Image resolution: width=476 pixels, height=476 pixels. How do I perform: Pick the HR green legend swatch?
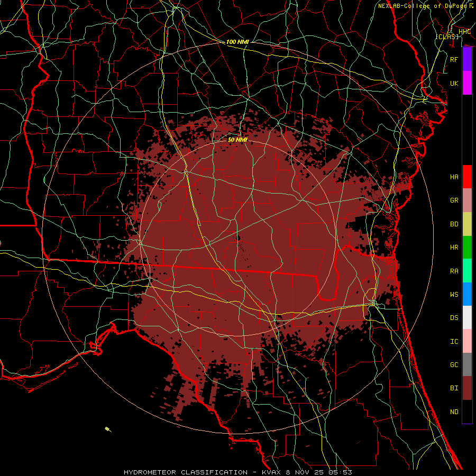[x=467, y=248]
